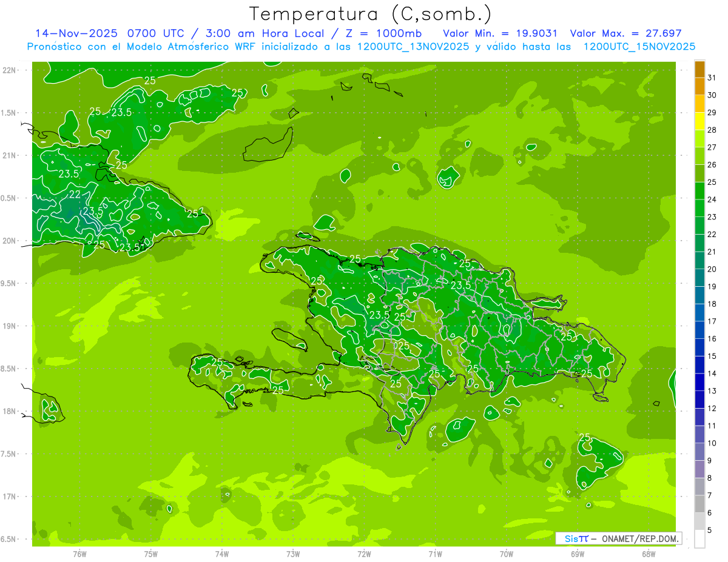Viewport: 728px width, 562px height.
Task: Click the "69W" longitude axis label
Action: [577, 554]
